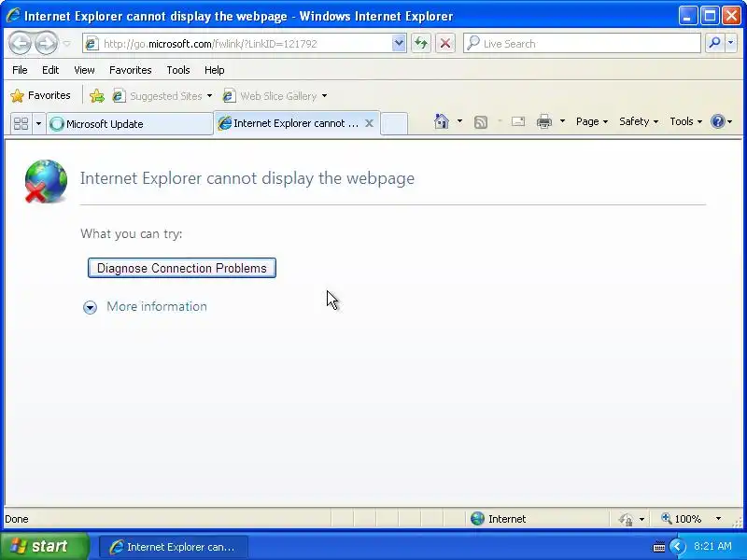Click the Internet security zone indicator
747x560 pixels.
[x=499, y=519]
